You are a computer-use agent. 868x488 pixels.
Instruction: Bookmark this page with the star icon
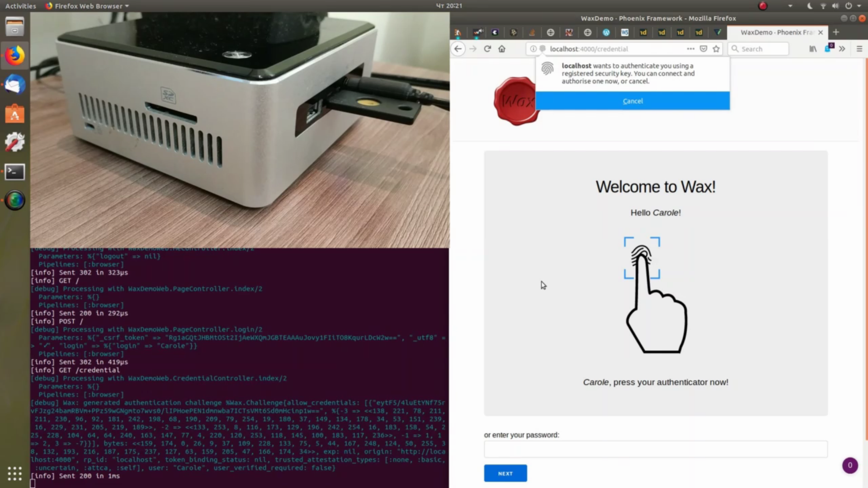point(716,49)
